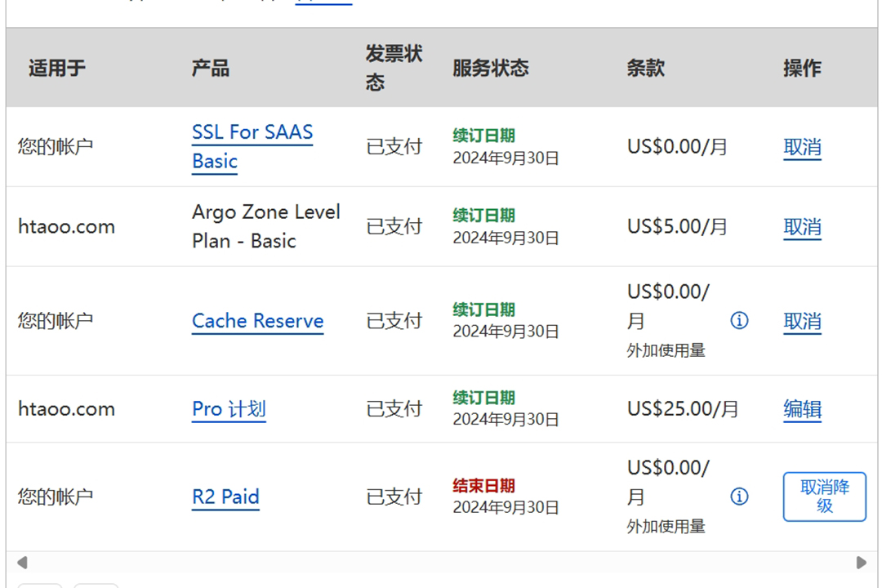Click the 发票状态 column header
This screenshot has height=588, width=882.
tap(394, 68)
